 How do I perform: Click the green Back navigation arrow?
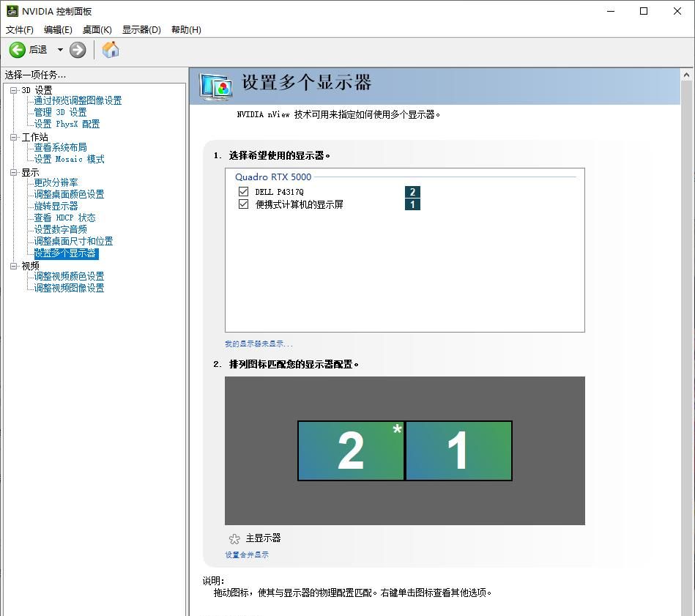tap(16, 50)
